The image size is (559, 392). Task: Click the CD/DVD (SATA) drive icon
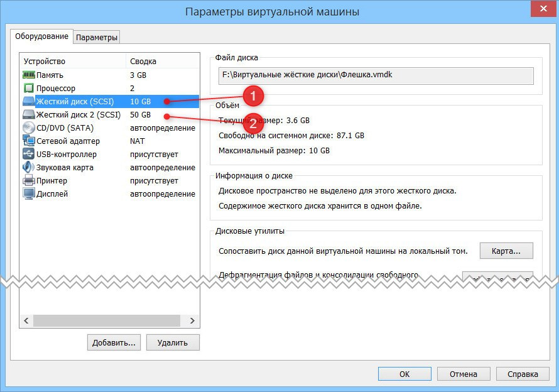(x=29, y=128)
